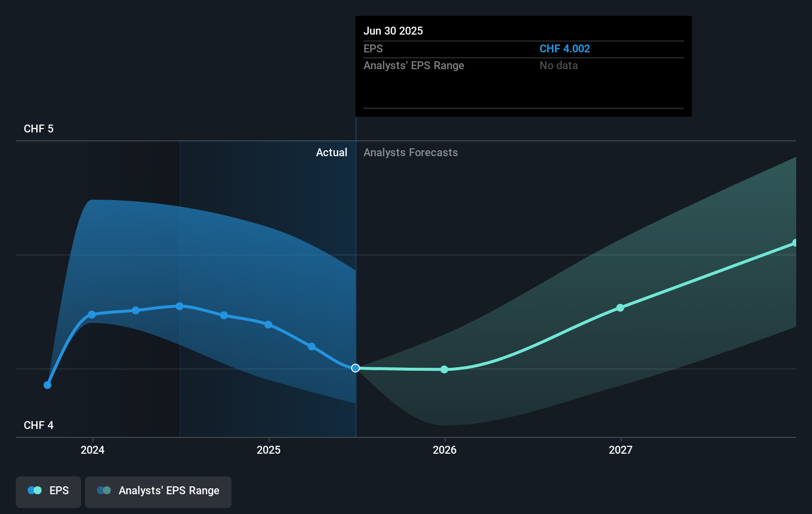Image resolution: width=812 pixels, height=514 pixels.
Task: Click the EPS legend color dots icon
Action: [35, 491]
